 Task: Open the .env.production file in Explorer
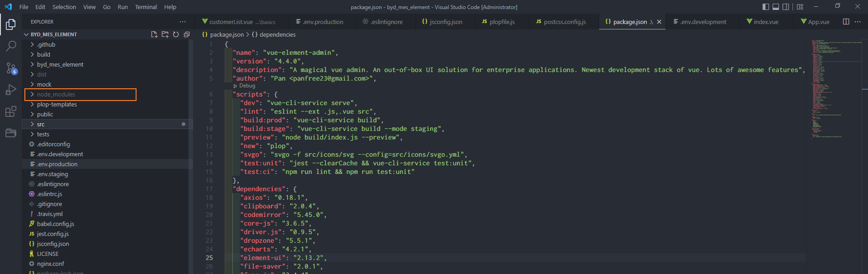pyautogui.click(x=57, y=164)
